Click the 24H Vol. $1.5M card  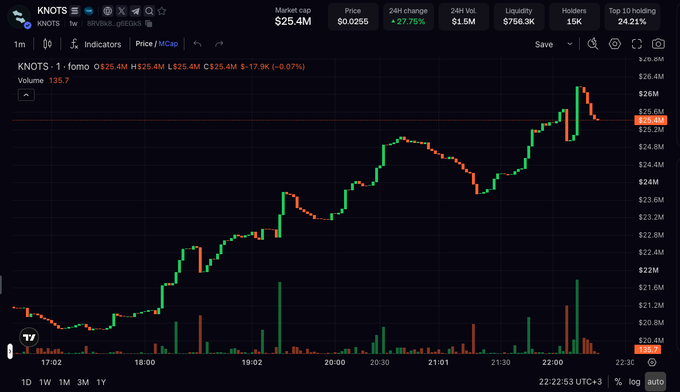tap(463, 16)
